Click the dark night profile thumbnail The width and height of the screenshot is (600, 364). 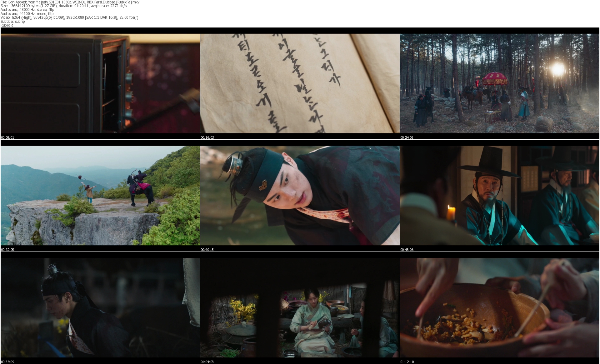coord(100,307)
